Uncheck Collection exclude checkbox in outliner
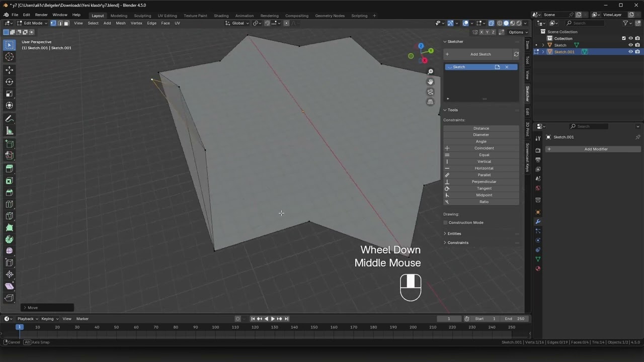Screen dimensions: 644x362 pyautogui.click(x=624, y=38)
